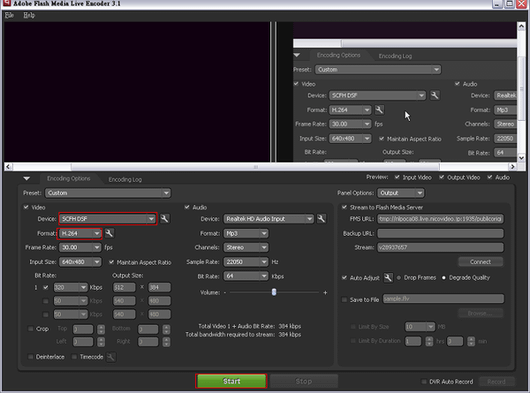Click preview vertical scrollbar down arrow

pos(521,158)
